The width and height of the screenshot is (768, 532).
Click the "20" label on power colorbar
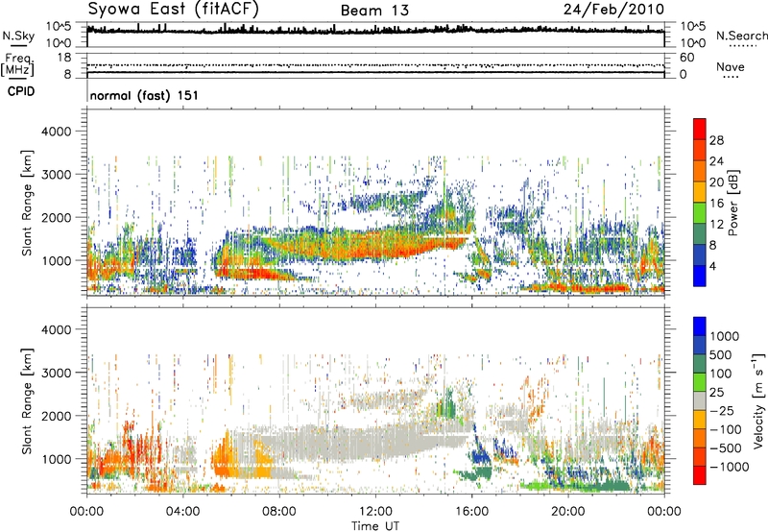716,182
